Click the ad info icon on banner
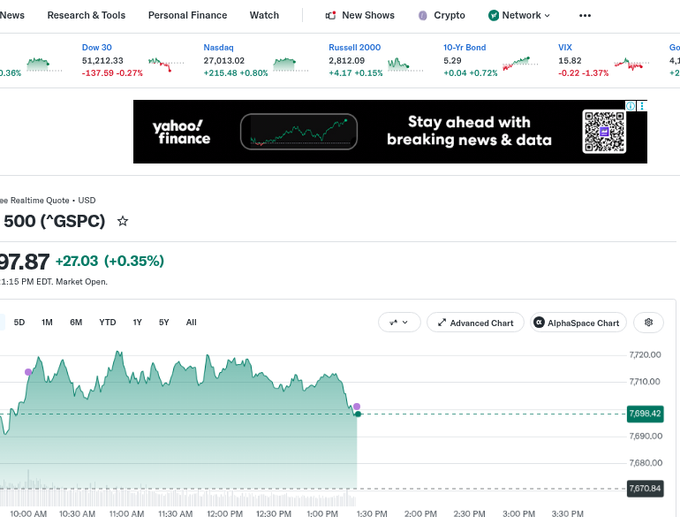This screenshot has width=680, height=517. pos(630,106)
